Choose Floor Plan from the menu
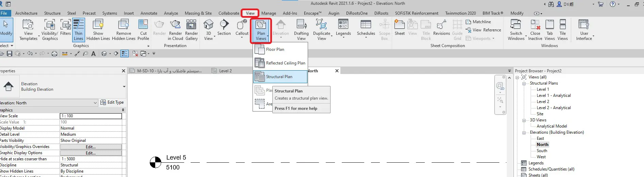 pos(280,49)
